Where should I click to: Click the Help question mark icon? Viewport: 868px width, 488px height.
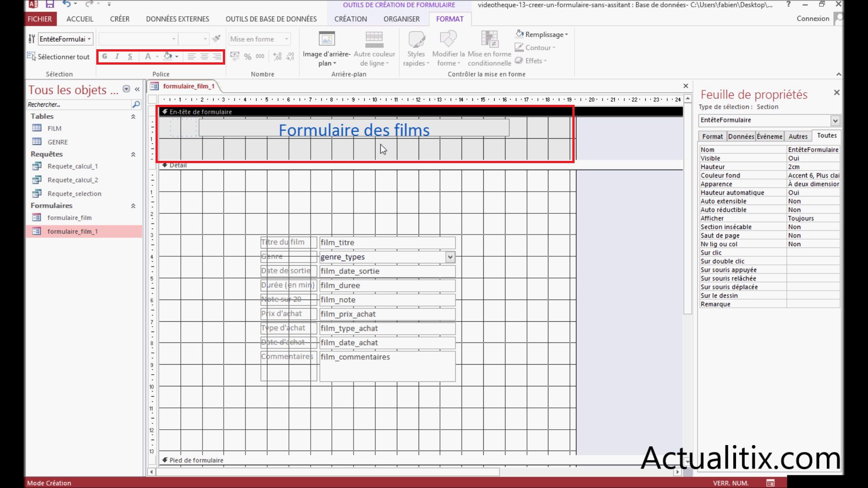(x=789, y=4)
